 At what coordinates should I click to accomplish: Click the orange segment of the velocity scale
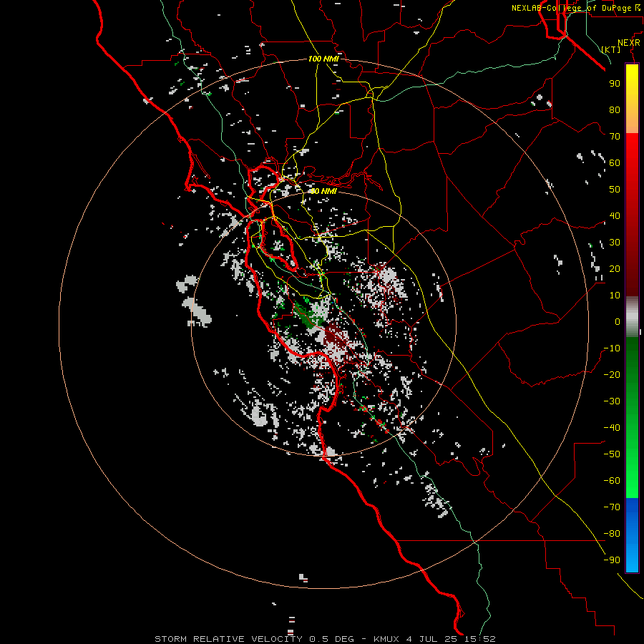(632, 122)
